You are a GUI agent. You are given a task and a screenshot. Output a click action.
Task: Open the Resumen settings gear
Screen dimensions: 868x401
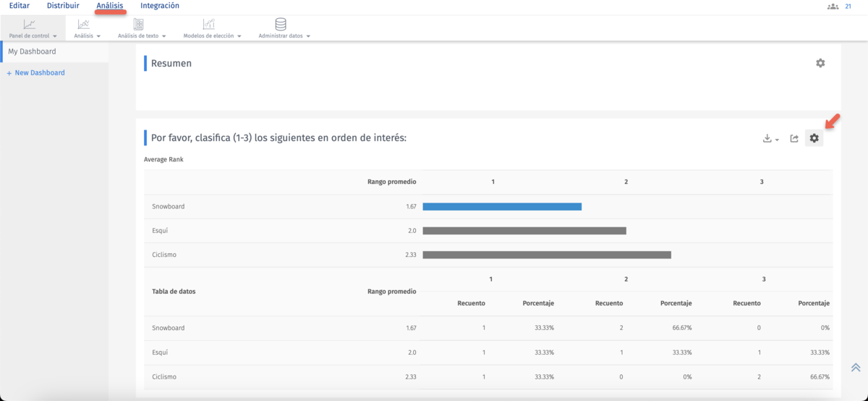coord(820,63)
